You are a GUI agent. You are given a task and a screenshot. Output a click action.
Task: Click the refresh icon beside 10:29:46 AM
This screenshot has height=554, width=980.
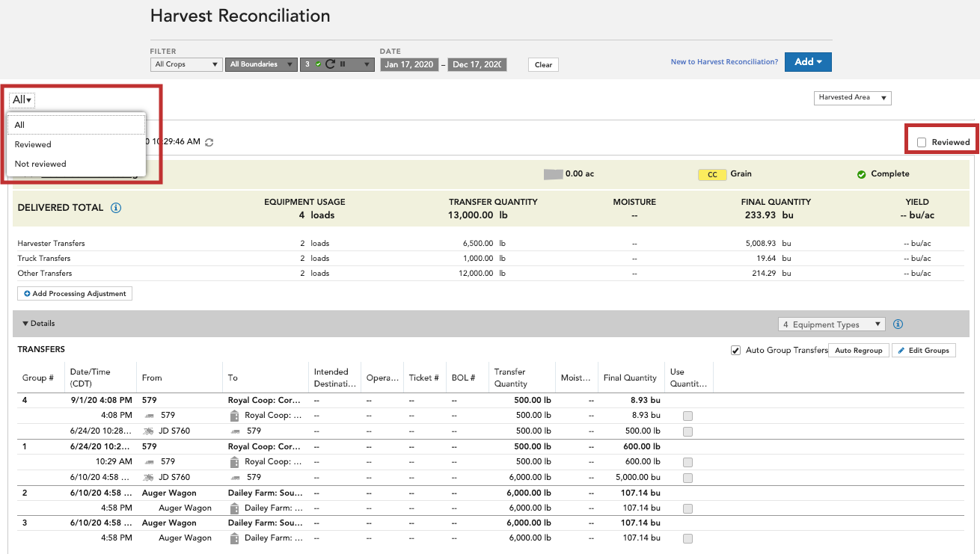click(x=209, y=142)
